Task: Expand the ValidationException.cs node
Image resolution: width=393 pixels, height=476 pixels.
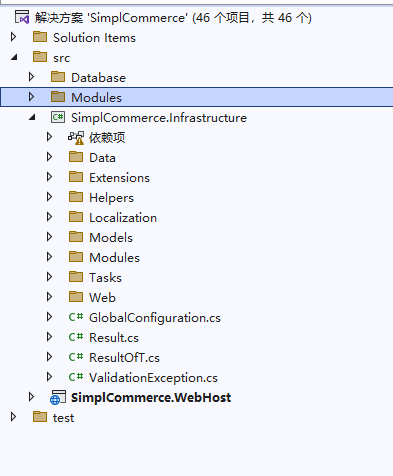Action: [49, 377]
